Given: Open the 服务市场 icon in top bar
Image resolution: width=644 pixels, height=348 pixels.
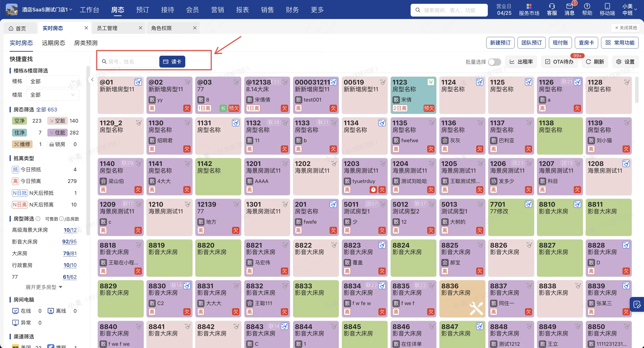Looking at the screenshot, I should 529,10.
